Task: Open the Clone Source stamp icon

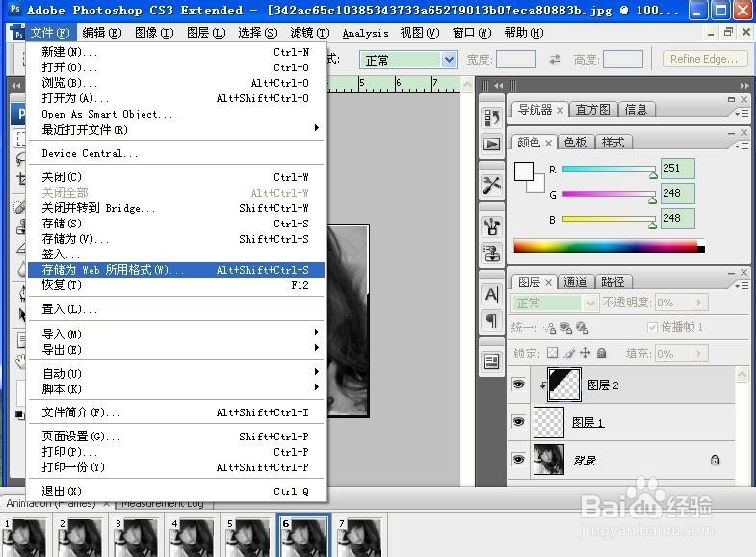Action: click(x=492, y=252)
